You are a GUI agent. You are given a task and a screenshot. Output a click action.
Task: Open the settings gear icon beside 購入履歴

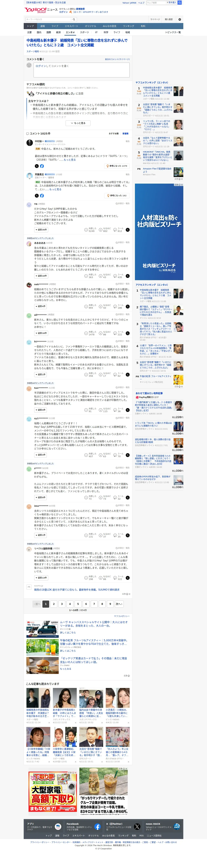(x=180, y=19)
